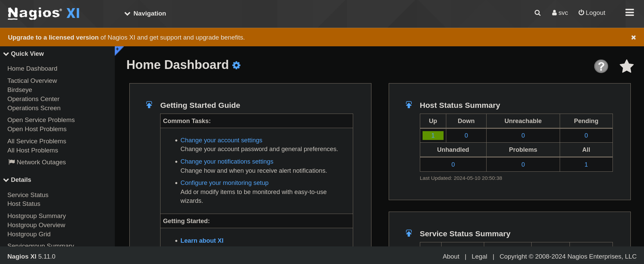Click the dashboard settings gear icon

236,65
